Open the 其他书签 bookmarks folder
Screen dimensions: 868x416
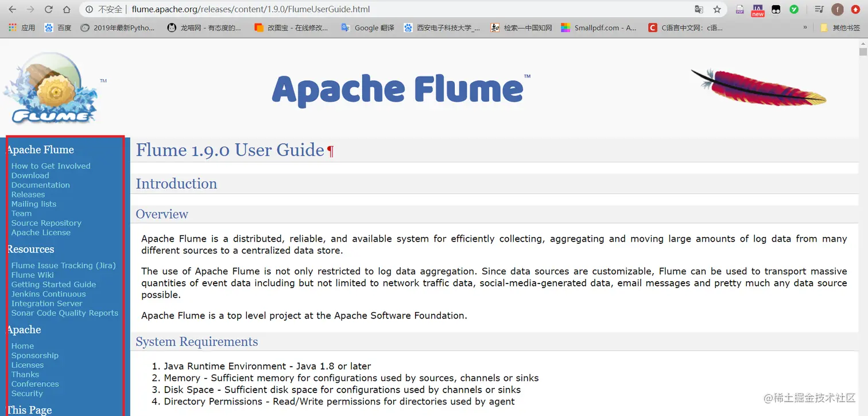(840, 28)
